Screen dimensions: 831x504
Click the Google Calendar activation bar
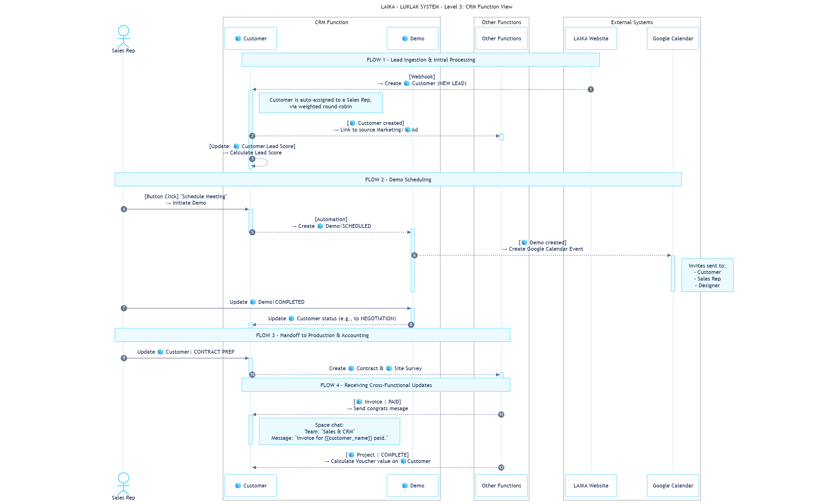click(x=673, y=274)
